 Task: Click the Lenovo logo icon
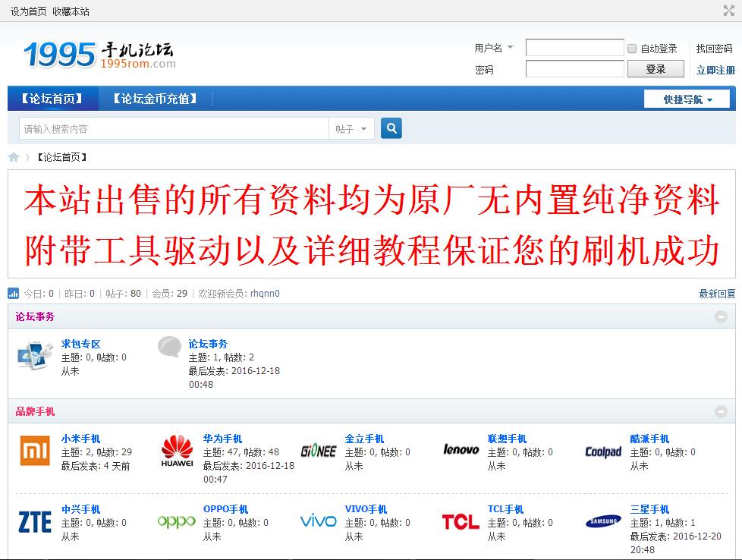pyautogui.click(x=461, y=449)
